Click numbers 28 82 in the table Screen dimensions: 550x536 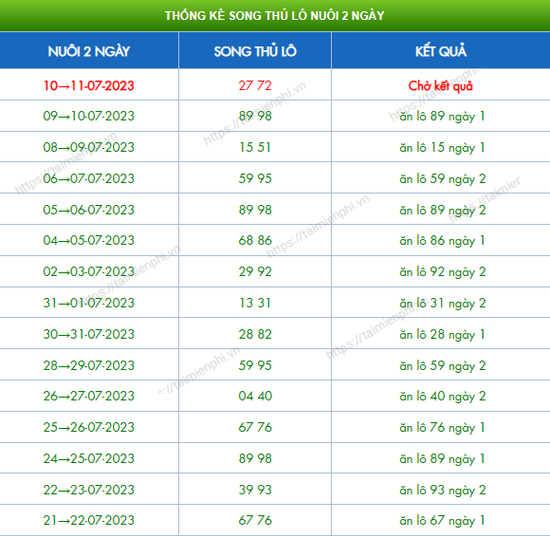(255, 334)
